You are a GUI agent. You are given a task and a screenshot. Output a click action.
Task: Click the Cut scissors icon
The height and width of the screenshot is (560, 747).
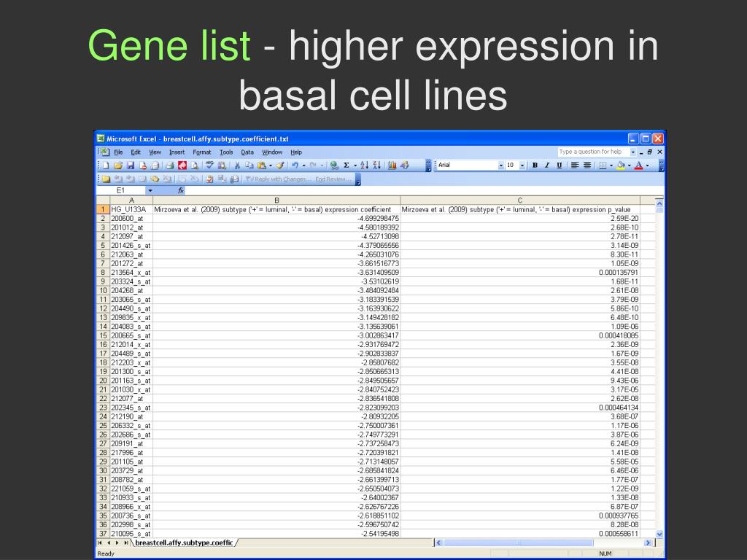[237, 166]
